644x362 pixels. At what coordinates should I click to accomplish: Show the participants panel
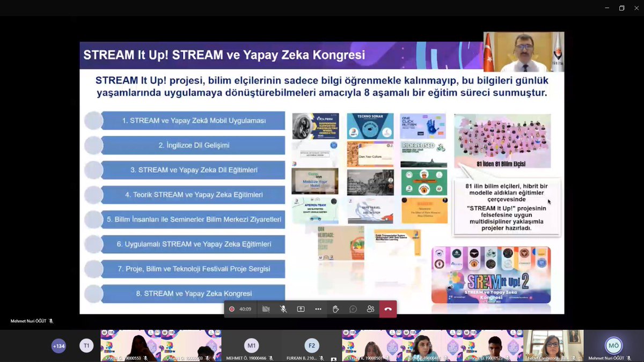coord(370,309)
